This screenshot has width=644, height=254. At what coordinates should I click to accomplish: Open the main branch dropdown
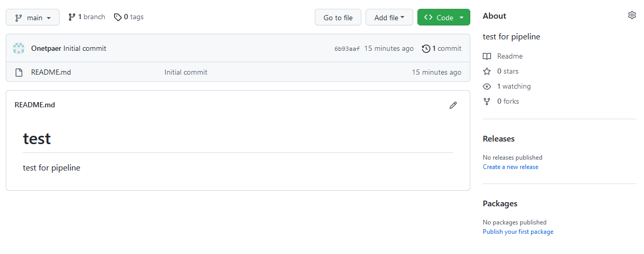33,17
